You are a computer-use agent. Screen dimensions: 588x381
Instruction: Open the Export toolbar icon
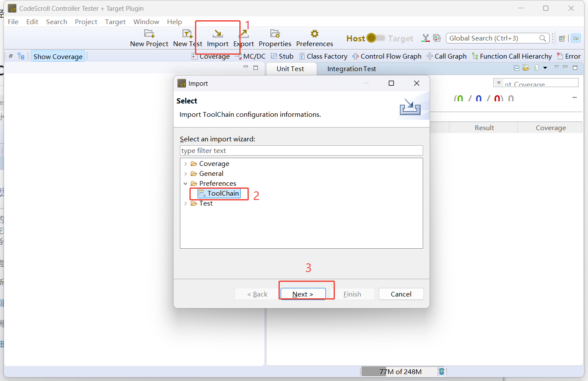pyautogui.click(x=244, y=34)
